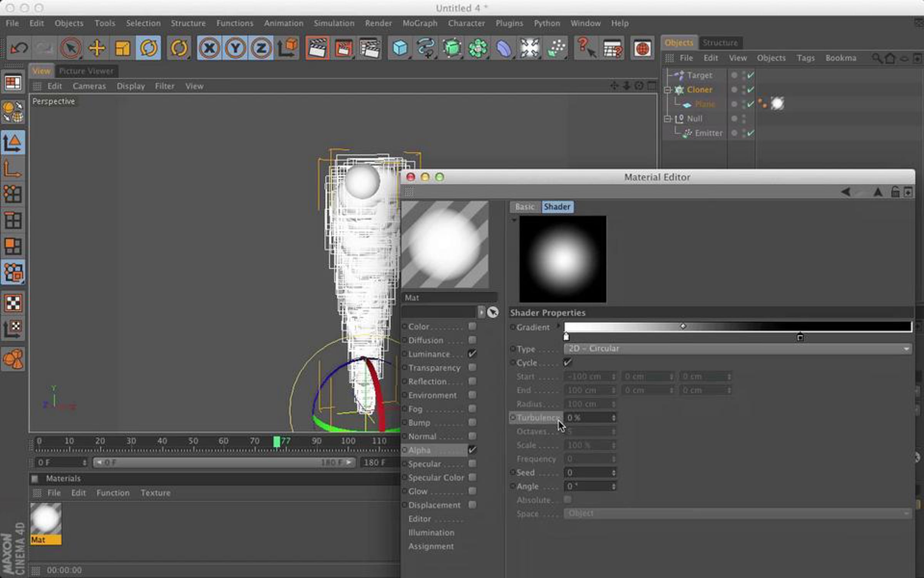Click the timeline playhead at frame 77
Image resolution: width=924 pixels, height=578 pixels.
point(276,442)
